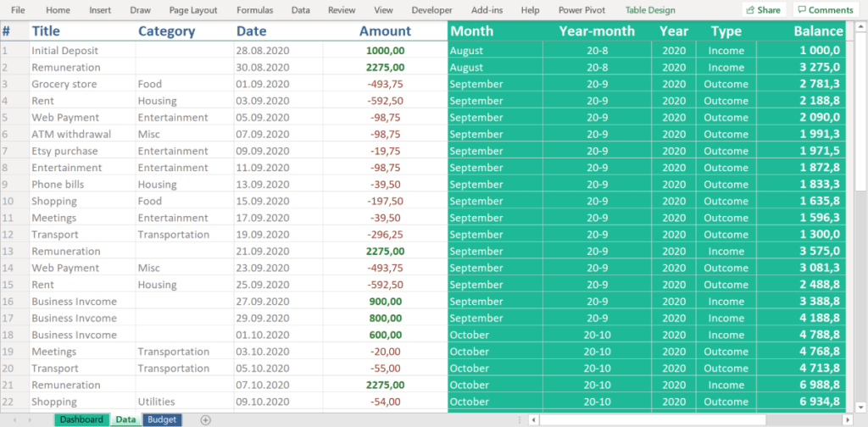Image resolution: width=868 pixels, height=427 pixels.
Task: Open the Page Layout tab
Action: click(193, 10)
